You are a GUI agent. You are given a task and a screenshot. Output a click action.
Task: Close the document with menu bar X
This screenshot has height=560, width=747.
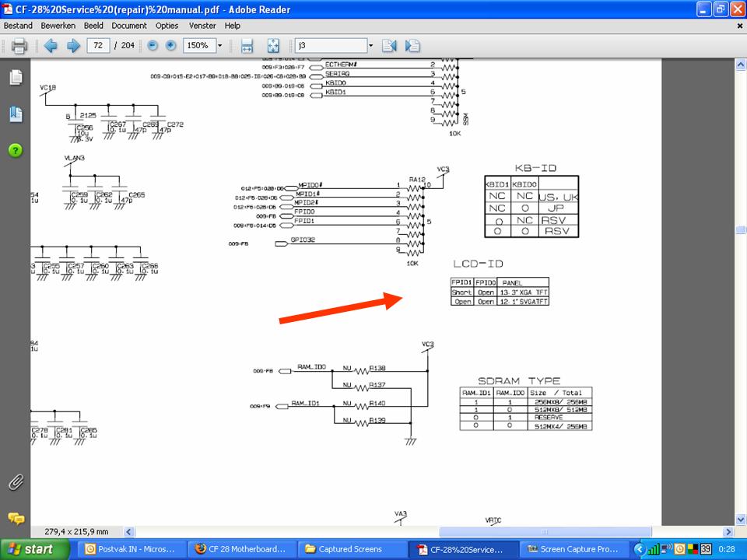coord(740,26)
